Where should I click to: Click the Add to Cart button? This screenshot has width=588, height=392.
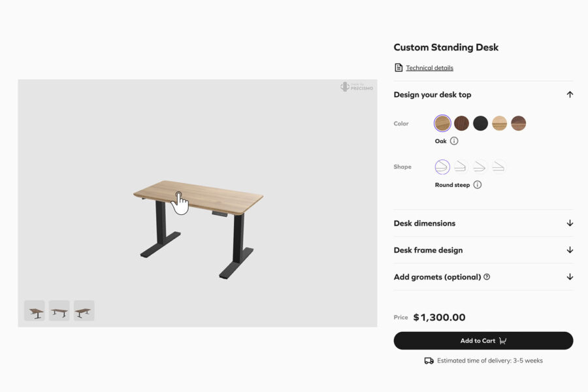coord(483,340)
